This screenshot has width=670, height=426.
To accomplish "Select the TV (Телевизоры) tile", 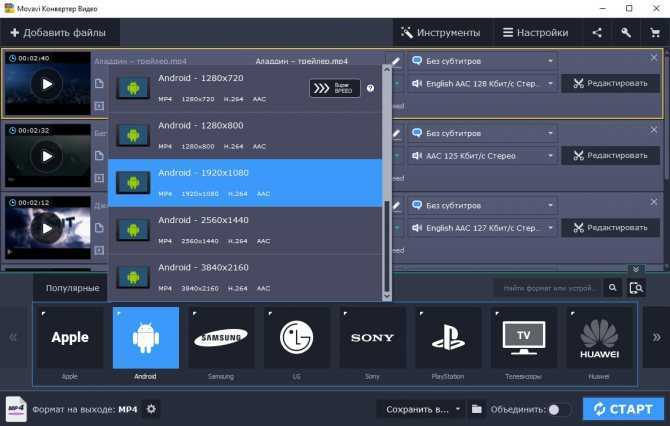I will 523,337.
